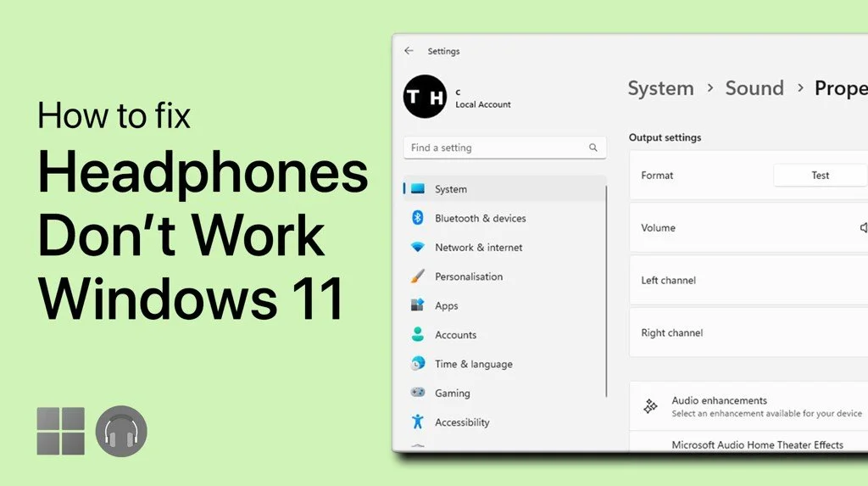The width and height of the screenshot is (868, 486).
Task: Click the search magnifier icon
Action: [x=593, y=148]
